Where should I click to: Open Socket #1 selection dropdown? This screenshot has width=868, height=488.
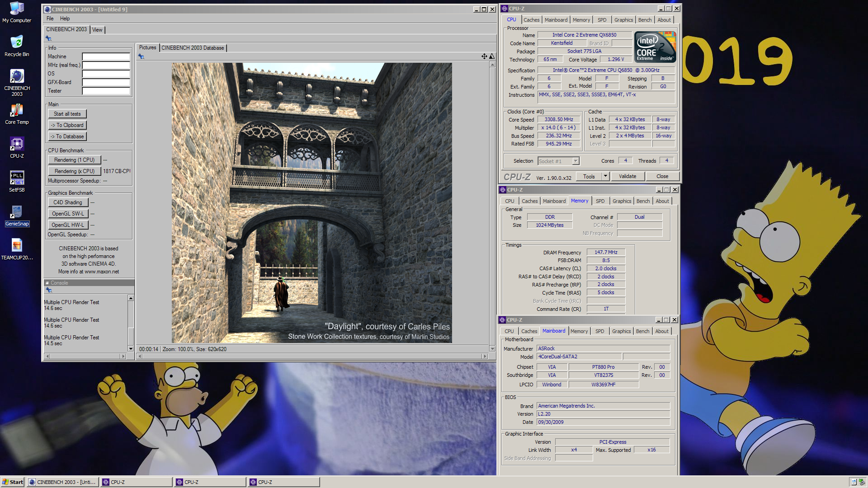[x=576, y=161]
